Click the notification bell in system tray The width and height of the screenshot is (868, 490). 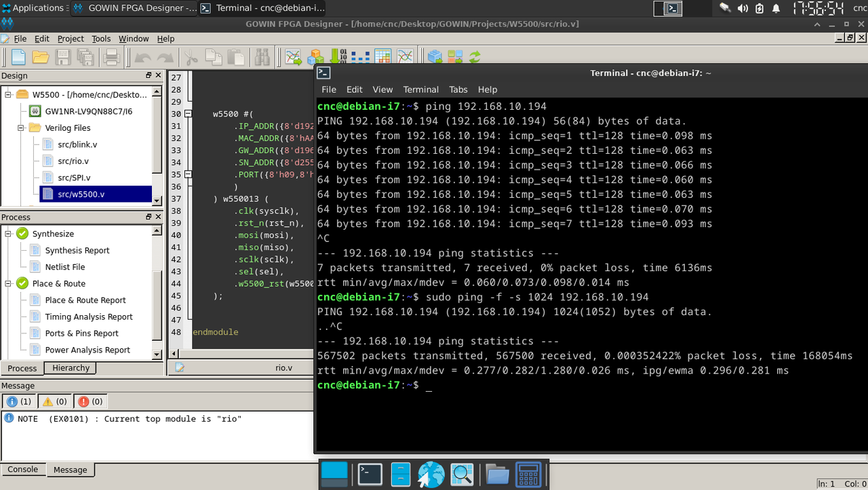[x=776, y=8]
